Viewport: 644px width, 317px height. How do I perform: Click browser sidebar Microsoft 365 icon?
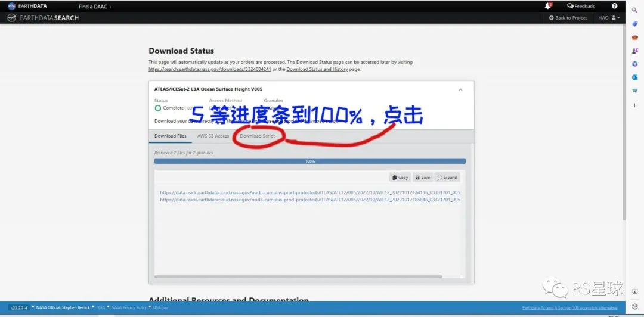pyautogui.click(x=635, y=64)
